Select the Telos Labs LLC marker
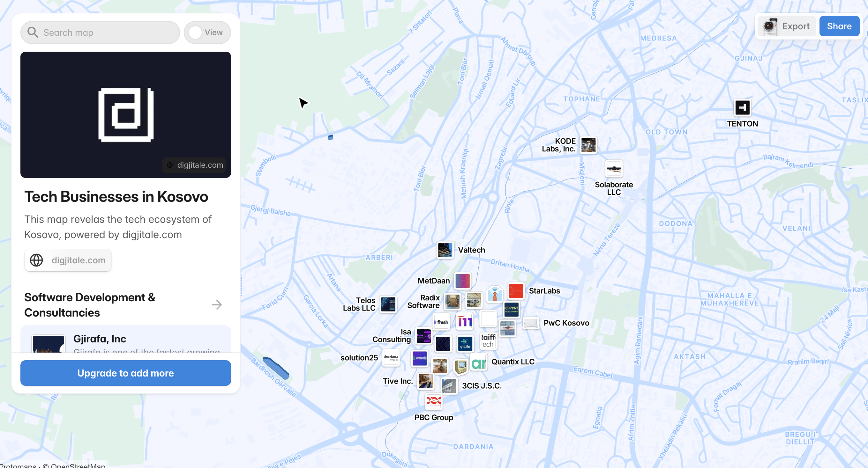The width and height of the screenshot is (868, 468). tap(388, 304)
